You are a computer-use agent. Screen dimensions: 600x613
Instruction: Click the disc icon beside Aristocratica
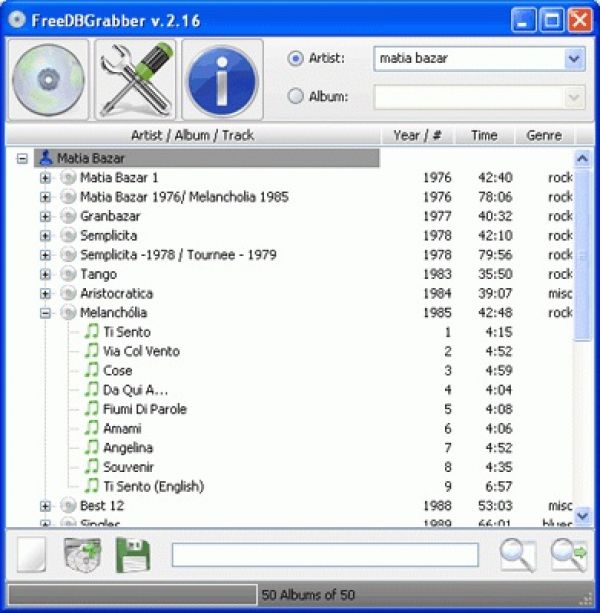[68, 293]
